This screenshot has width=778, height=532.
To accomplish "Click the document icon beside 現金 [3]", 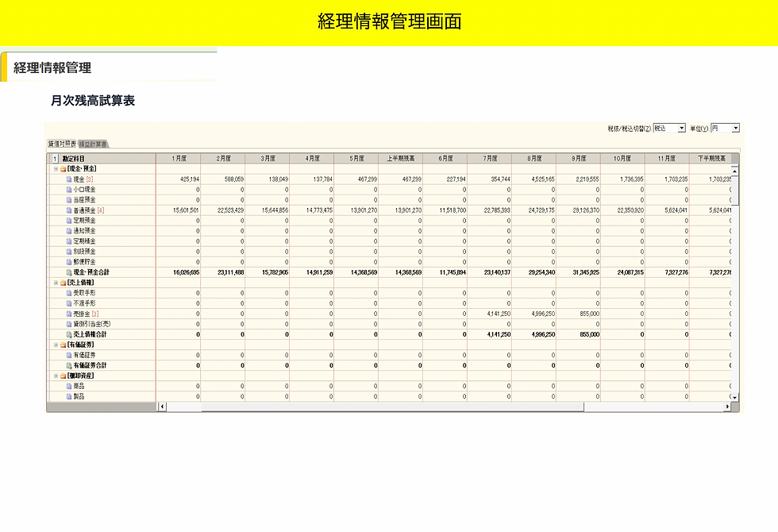I will pos(69,179).
